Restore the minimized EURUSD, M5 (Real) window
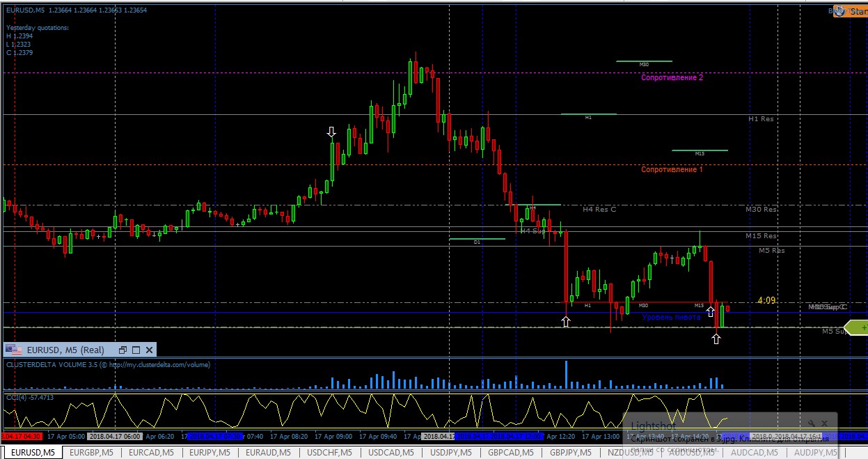 click(123, 350)
